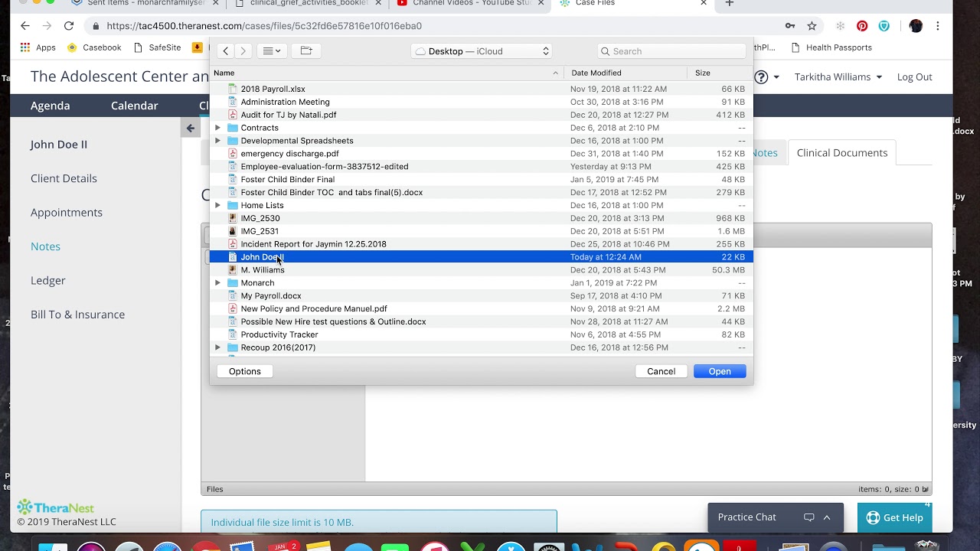Click the new folder icon in dialog

[x=306, y=51]
